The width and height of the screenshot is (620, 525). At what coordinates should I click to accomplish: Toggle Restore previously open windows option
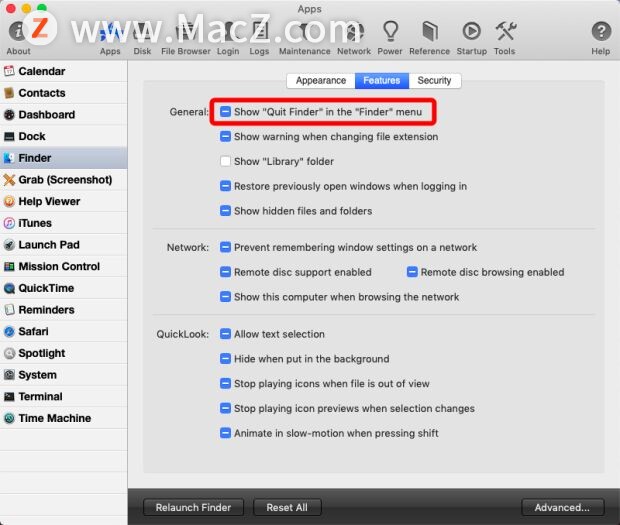[225, 186]
